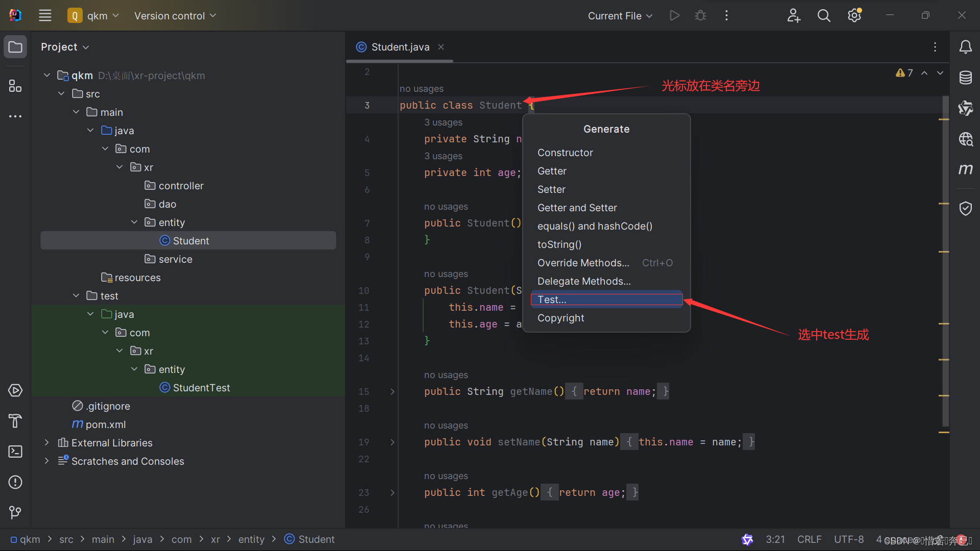Open Code With Me add-user icon
Viewport: 980px width, 551px height.
coord(793,16)
